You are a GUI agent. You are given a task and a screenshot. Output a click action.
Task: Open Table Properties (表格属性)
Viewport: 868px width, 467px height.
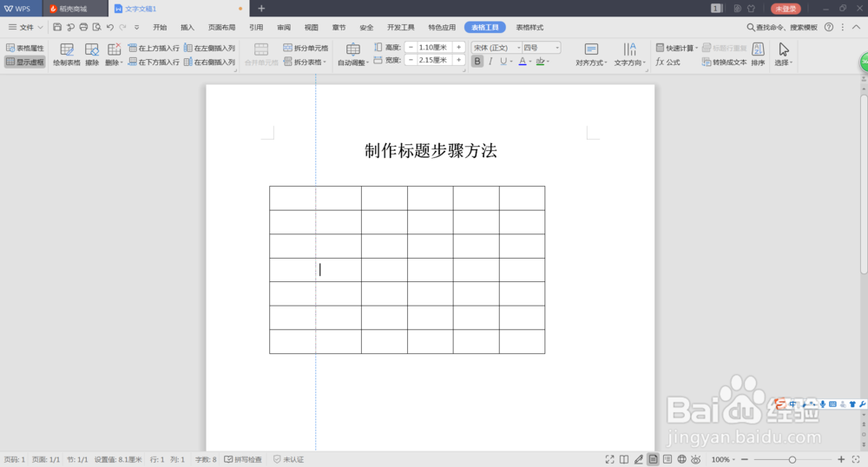pyautogui.click(x=25, y=48)
